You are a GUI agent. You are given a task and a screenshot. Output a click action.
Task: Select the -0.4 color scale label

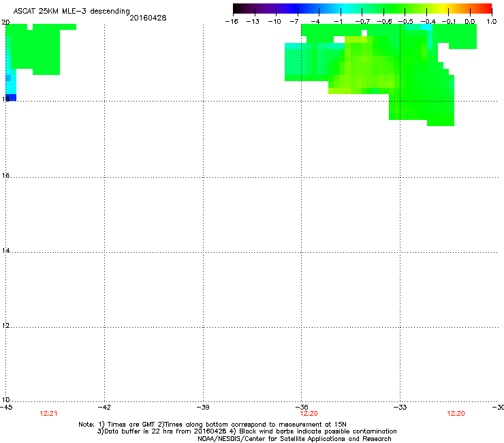pyautogui.click(x=428, y=22)
